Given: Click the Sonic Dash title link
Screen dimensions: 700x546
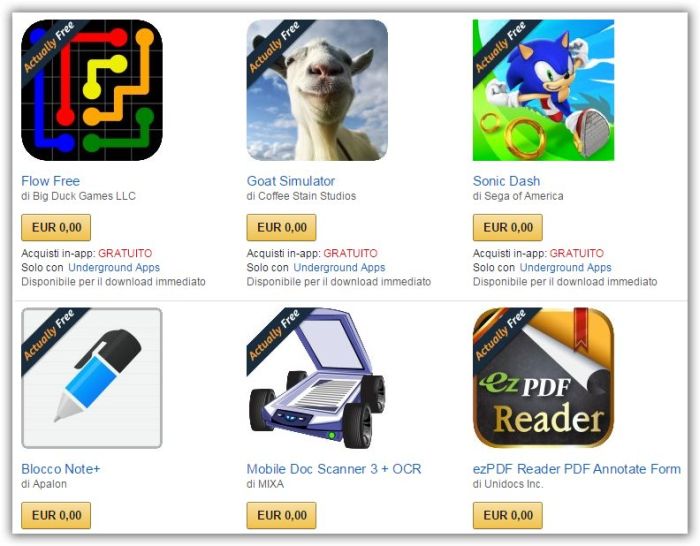Looking at the screenshot, I should (506, 181).
